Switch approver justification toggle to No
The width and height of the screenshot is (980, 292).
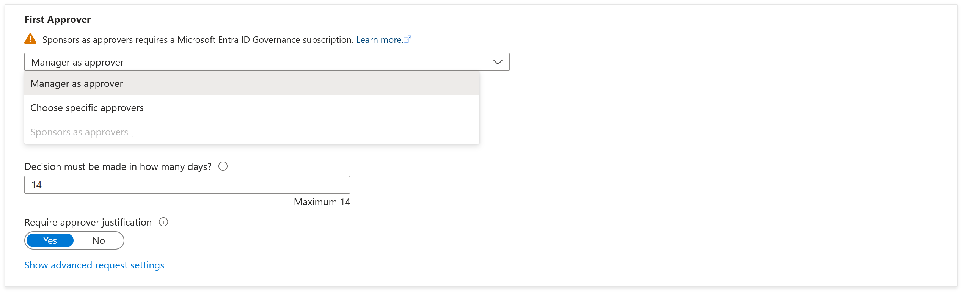click(x=98, y=241)
